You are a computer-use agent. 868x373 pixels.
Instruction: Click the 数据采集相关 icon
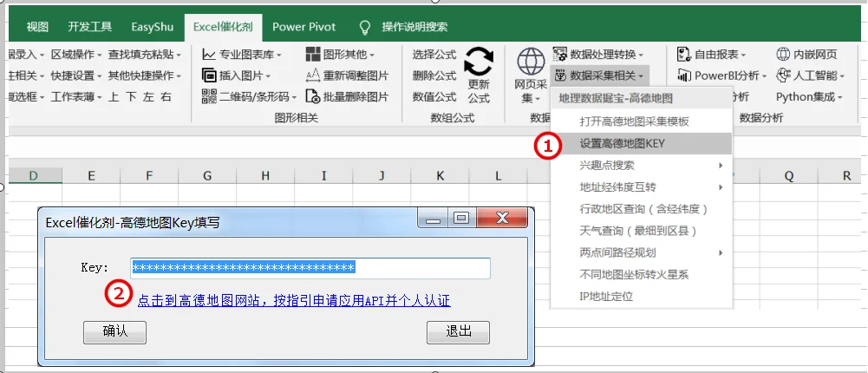coord(560,75)
